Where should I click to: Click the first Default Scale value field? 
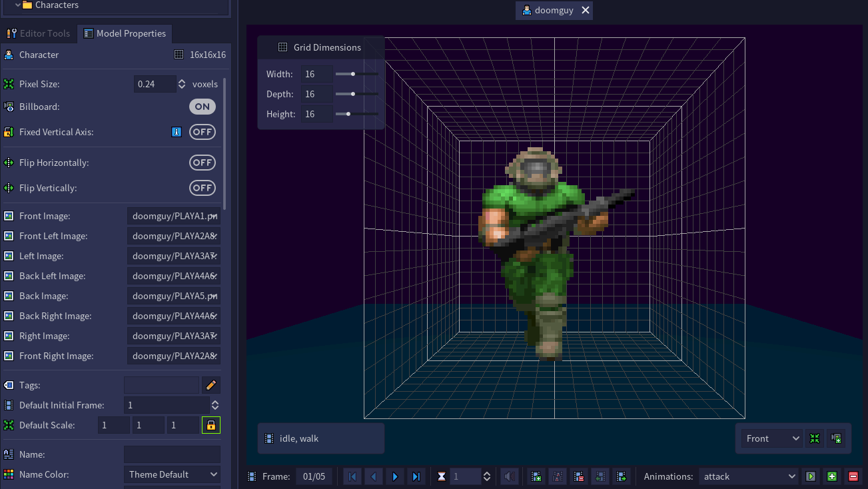tap(114, 425)
